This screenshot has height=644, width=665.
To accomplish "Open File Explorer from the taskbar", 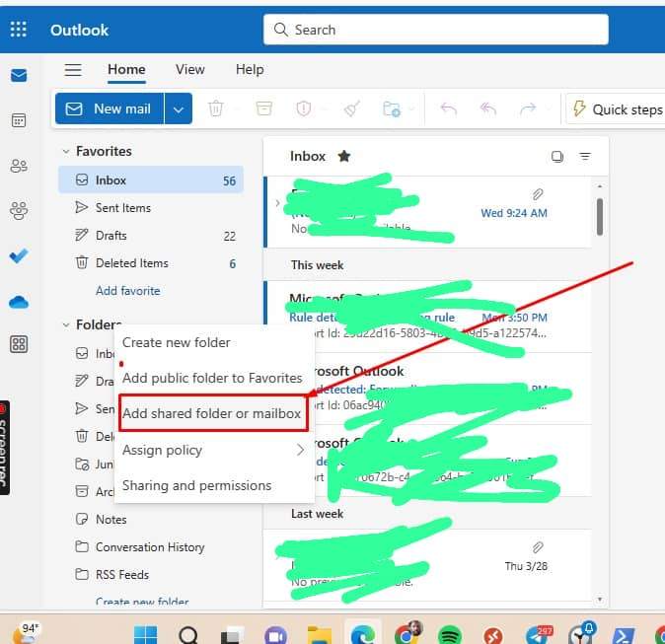I will pyautogui.click(x=320, y=635).
